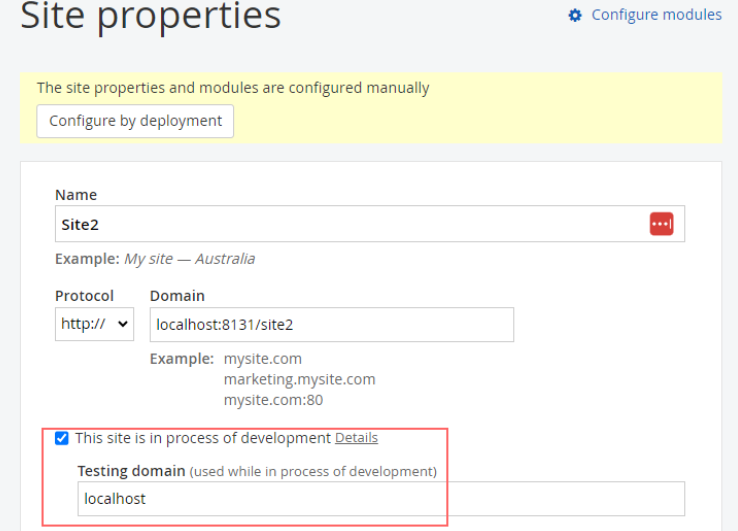Click the Configure by deployment button
738x531 pixels.
(x=135, y=121)
